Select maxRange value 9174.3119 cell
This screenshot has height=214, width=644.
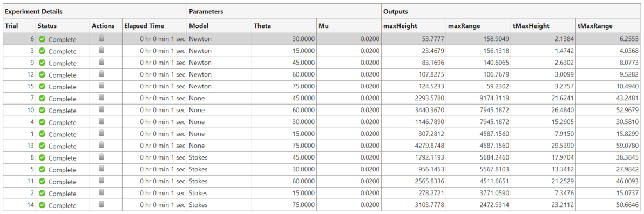coord(478,99)
